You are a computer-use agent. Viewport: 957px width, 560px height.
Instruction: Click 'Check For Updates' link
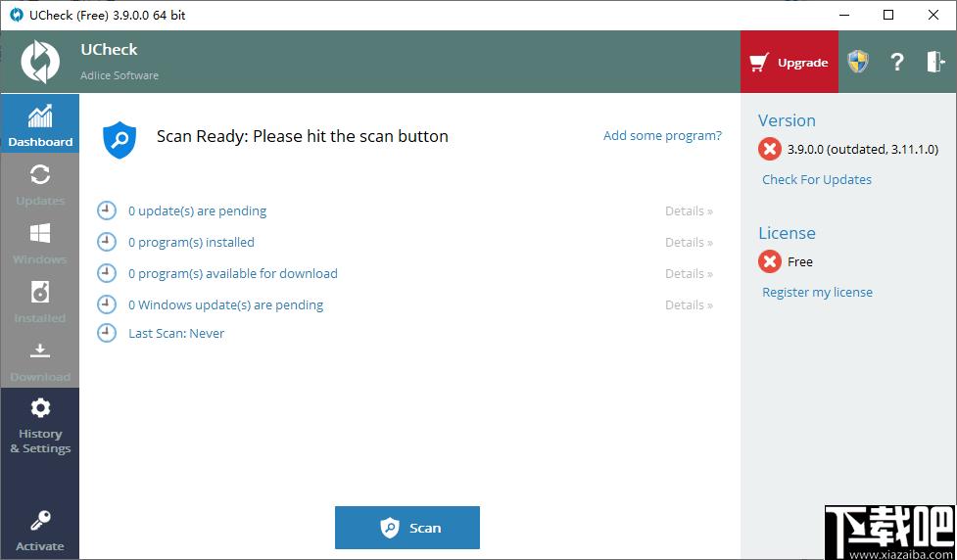tap(817, 179)
